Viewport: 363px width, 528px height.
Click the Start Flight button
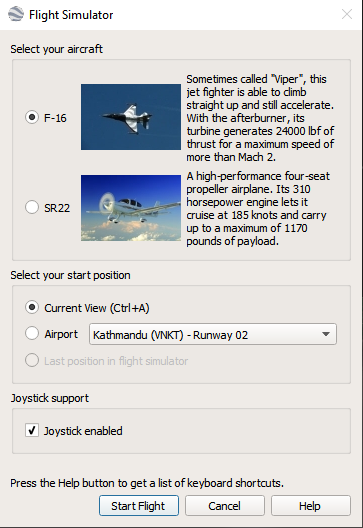click(x=139, y=505)
